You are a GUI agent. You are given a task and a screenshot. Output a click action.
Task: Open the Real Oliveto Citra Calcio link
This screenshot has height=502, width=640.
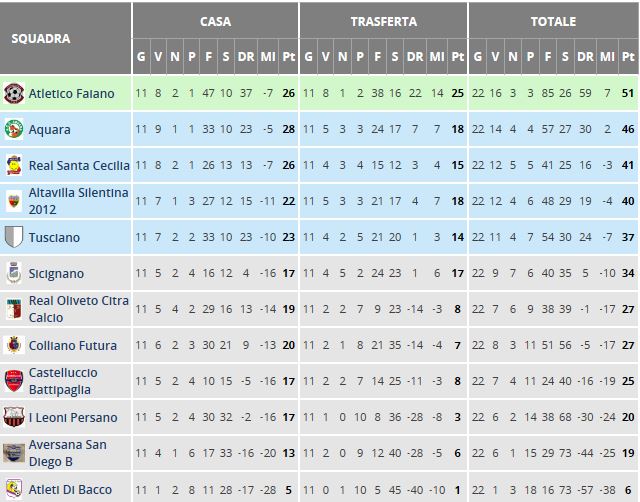(78, 309)
